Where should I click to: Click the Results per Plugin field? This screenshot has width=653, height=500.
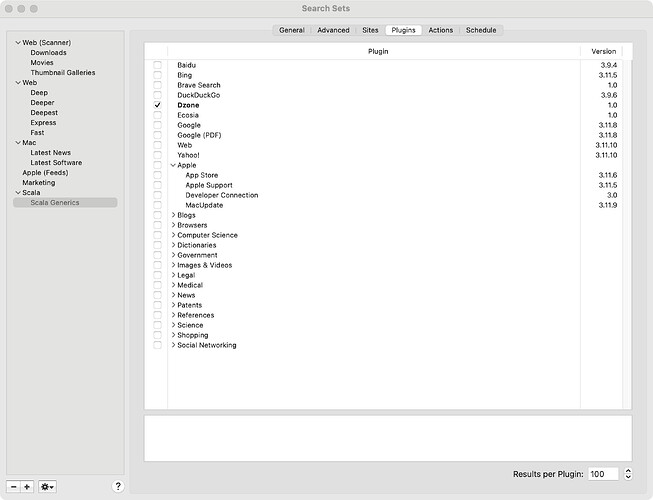coord(603,474)
